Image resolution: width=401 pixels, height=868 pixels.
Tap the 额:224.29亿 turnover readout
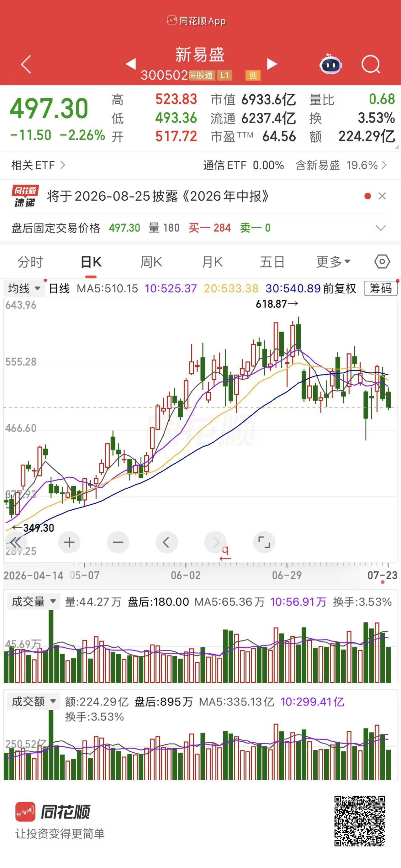coord(97,702)
